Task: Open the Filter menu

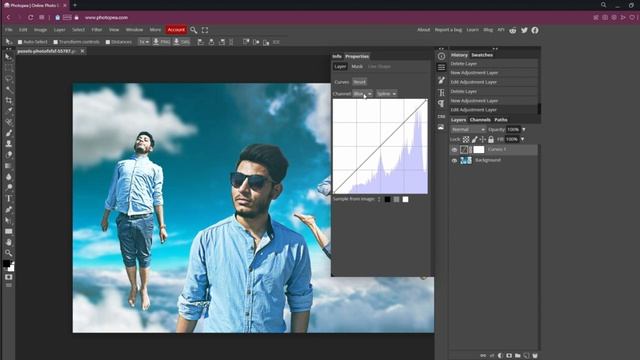Action: (97, 30)
